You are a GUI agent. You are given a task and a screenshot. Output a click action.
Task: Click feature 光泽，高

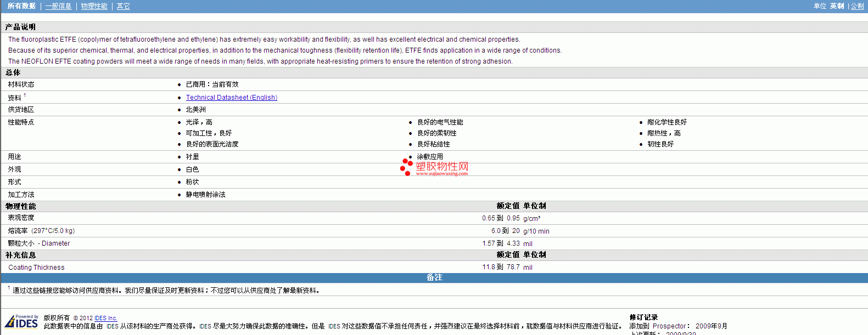199,122
